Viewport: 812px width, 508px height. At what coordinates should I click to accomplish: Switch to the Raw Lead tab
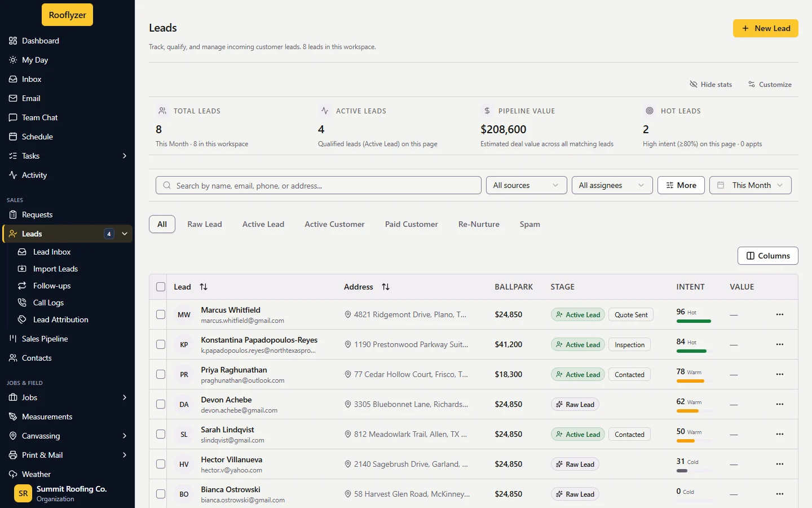pos(205,224)
